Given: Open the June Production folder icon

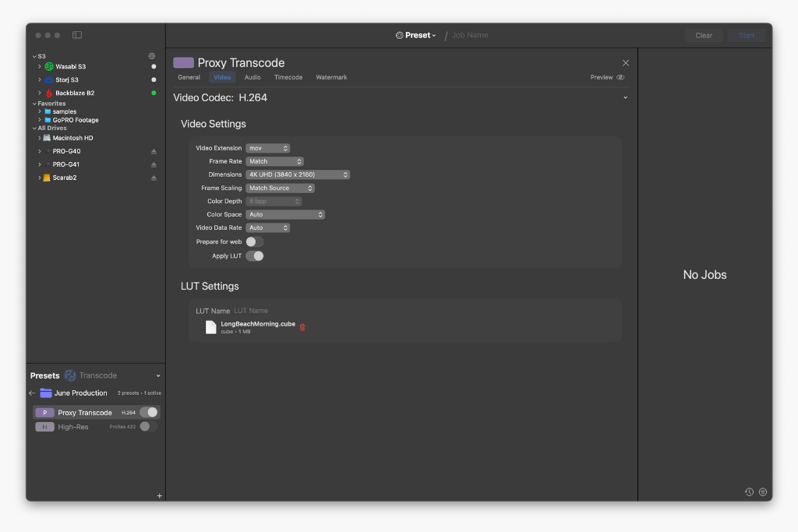Looking at the screenshot, I should (x=46, y=393).
